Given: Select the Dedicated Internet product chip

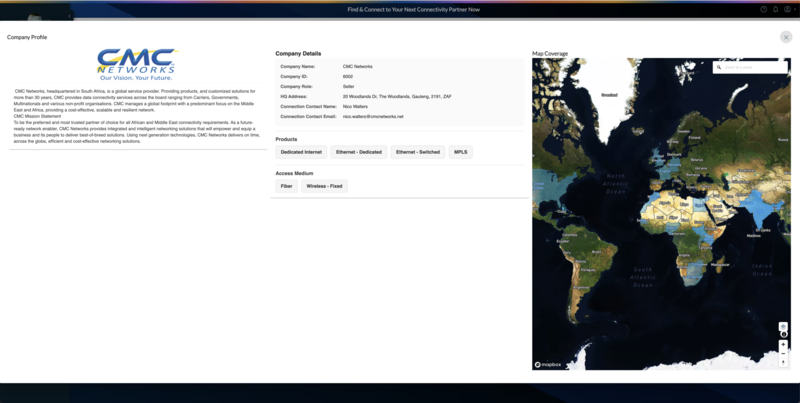Looking at the screenshot, I should pos(301,152).
